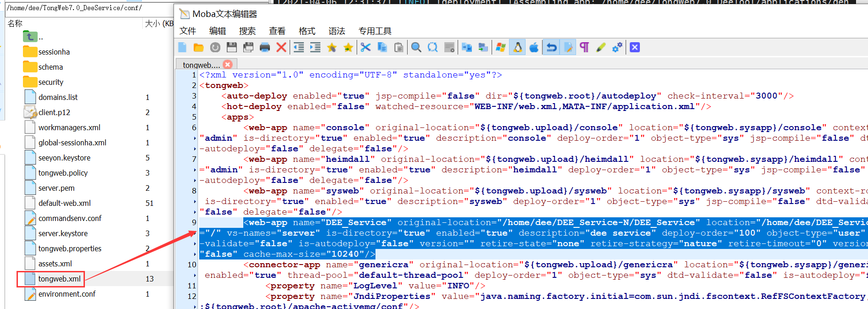
Task: Select tongweb.policy file
Action: [63, 173]
